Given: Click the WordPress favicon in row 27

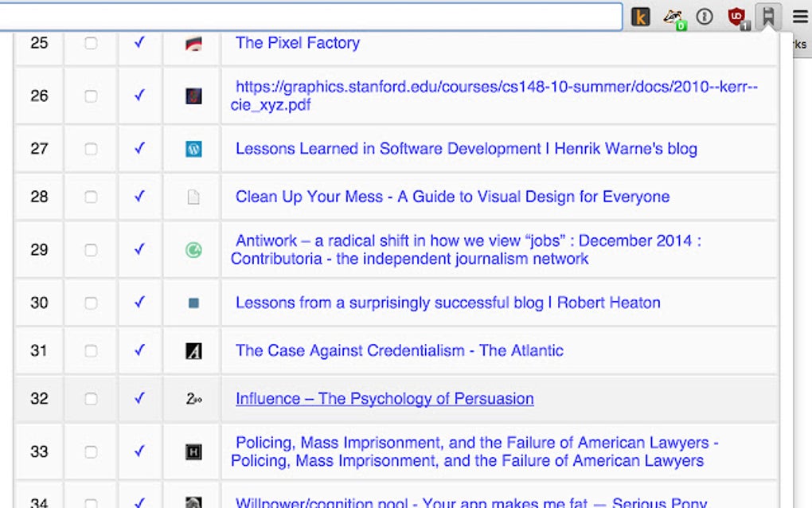Looking at the screenshot, I should (x=193, y=149).
